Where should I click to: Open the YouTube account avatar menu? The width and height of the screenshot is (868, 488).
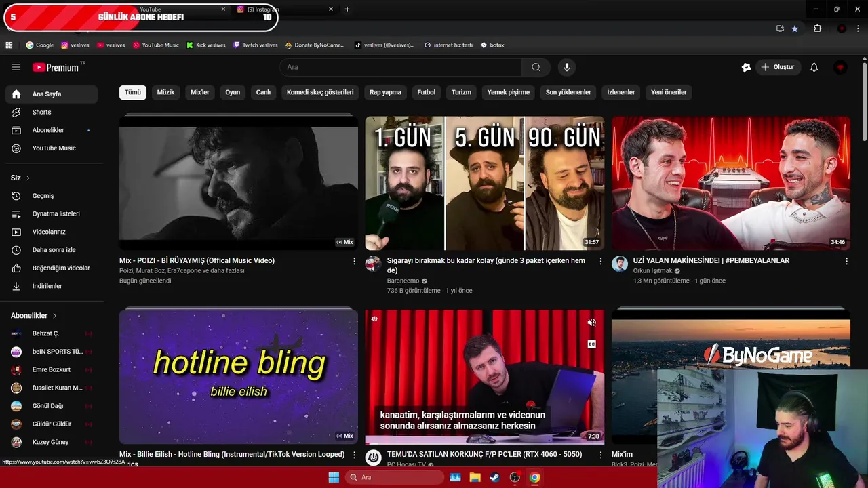[x=841, y=67]
